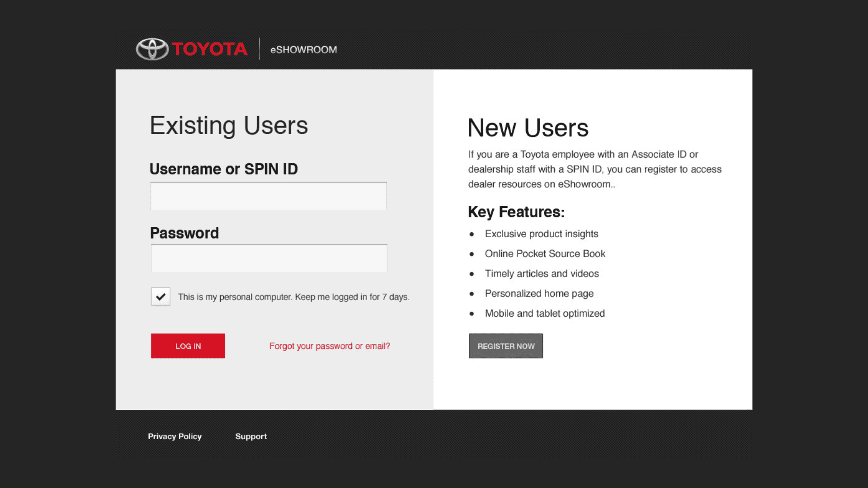Click into the Password input field
Viewport: 868px width, 488px height.
coord(269,258)
